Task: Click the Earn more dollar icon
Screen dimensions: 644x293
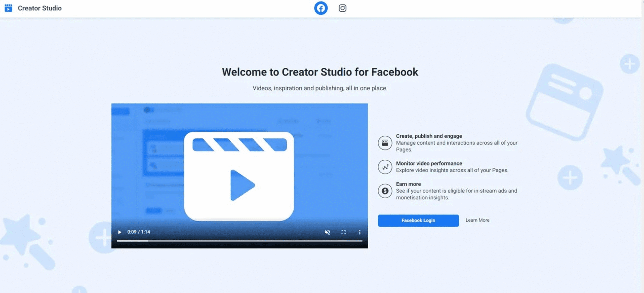Action: (385, 191)
